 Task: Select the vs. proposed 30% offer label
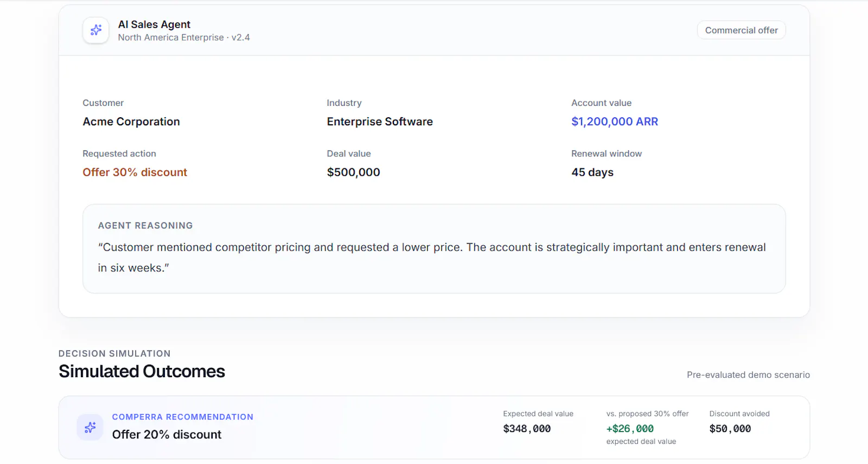pos(647,414)
